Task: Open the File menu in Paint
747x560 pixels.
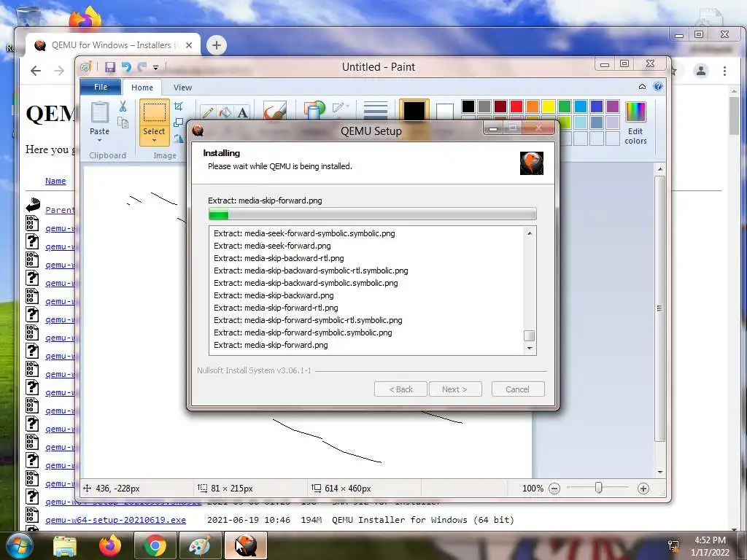Action: [x=101, y=87]
